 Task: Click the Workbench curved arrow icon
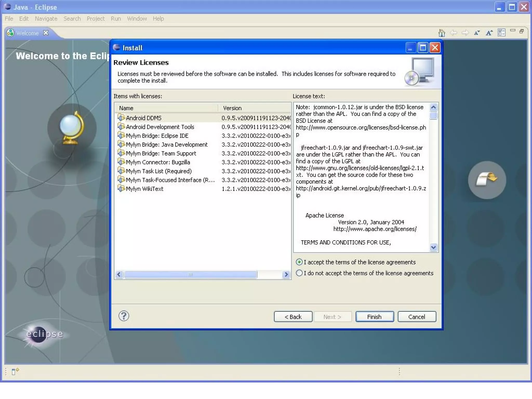click(x=487, y=180)
